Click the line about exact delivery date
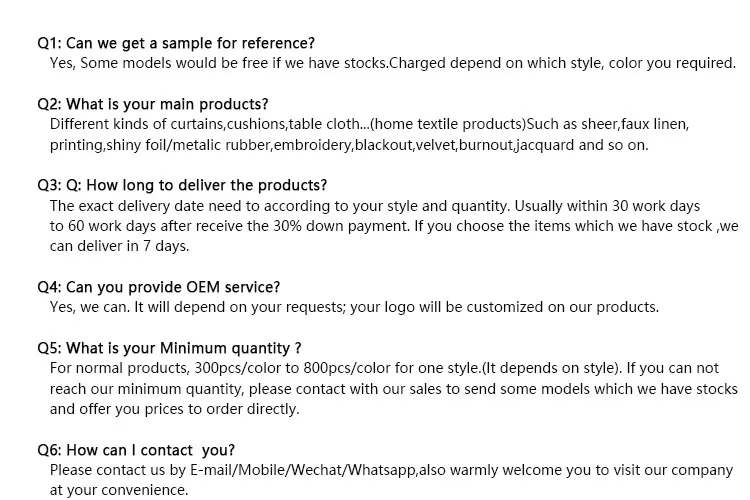750x500 pixels. click(374, 206)
